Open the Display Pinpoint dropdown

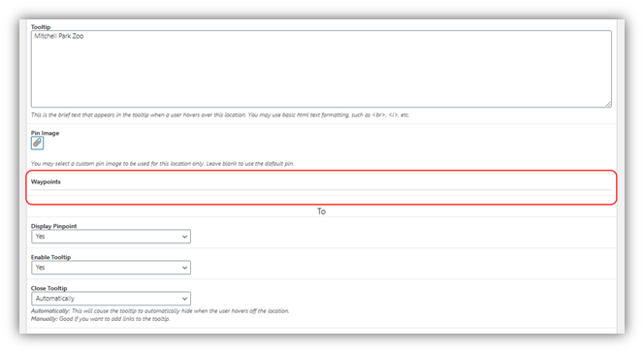click(111, 237)
